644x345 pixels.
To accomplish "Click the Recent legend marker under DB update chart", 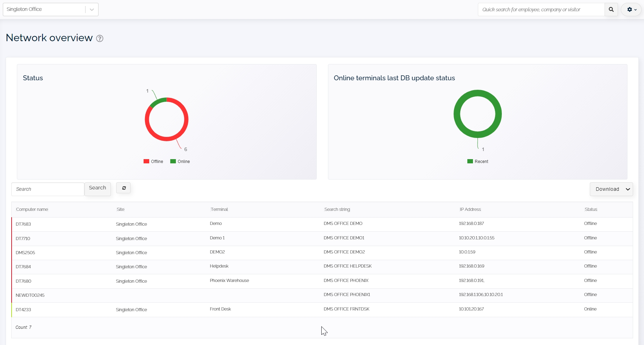I will point(469,161).
